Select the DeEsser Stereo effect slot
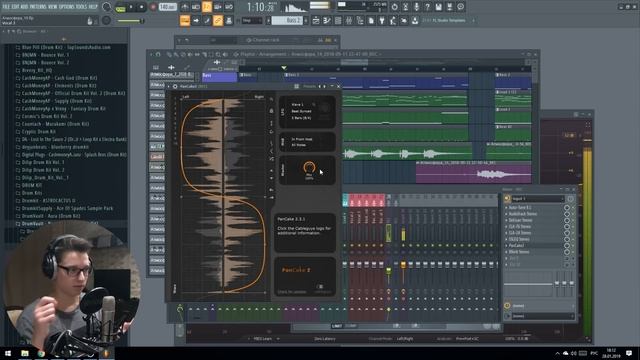640x360 pixels. click(x=533, y=220)
